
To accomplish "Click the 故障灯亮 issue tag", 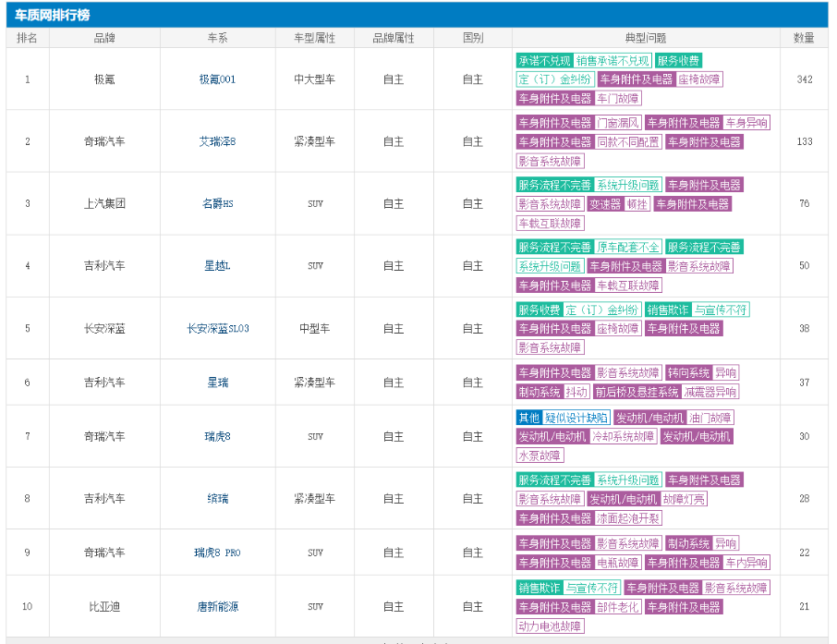I will point(684,499).
